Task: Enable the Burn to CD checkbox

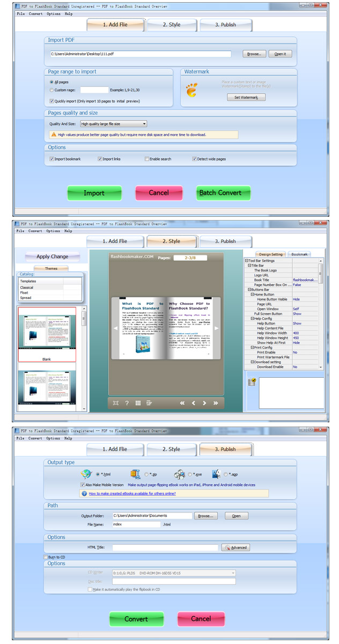Action: coord(45,558)
